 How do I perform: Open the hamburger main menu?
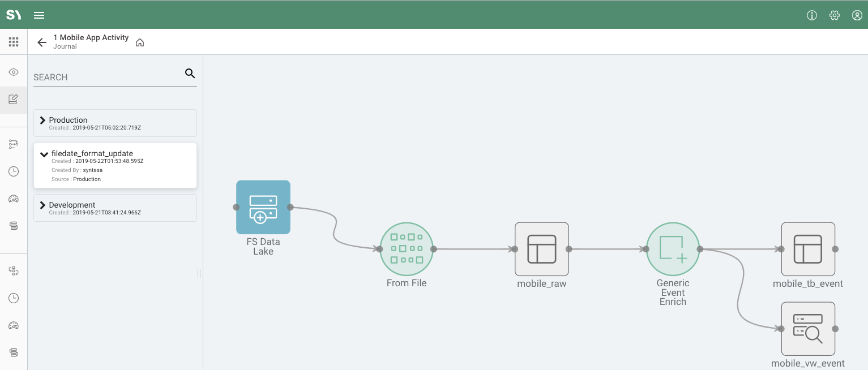(39, 15)
